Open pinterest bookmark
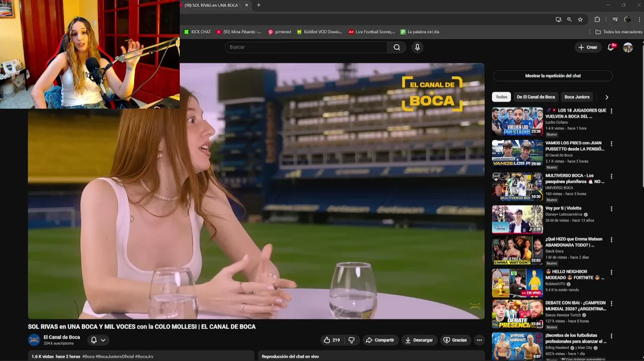 pos(280,32)
